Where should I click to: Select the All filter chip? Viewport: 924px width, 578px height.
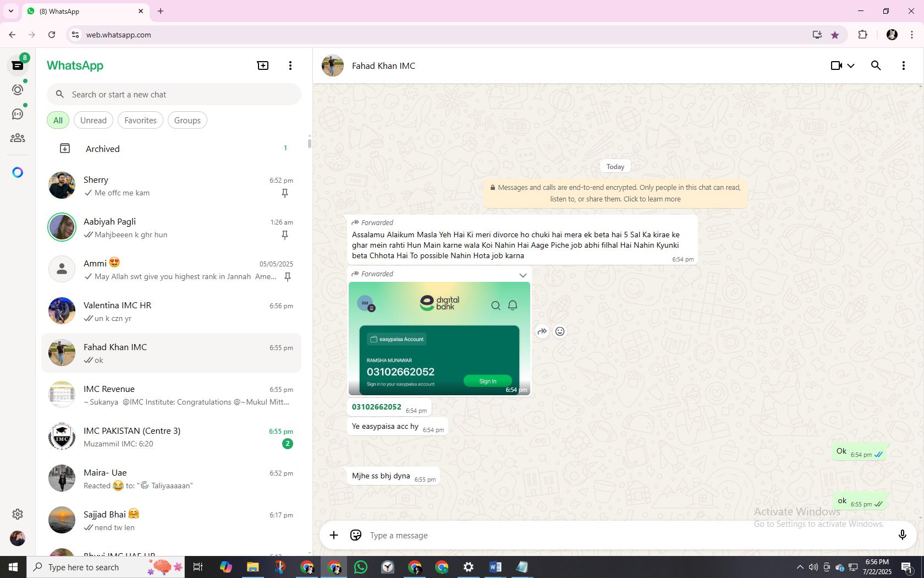click(58, 120)
